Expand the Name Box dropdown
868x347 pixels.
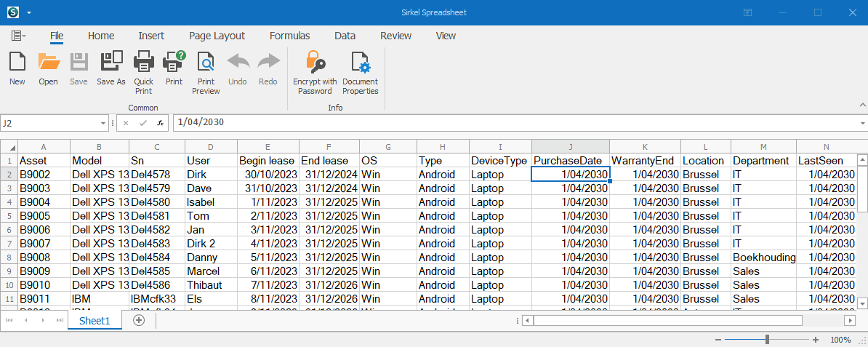(104, 123)
